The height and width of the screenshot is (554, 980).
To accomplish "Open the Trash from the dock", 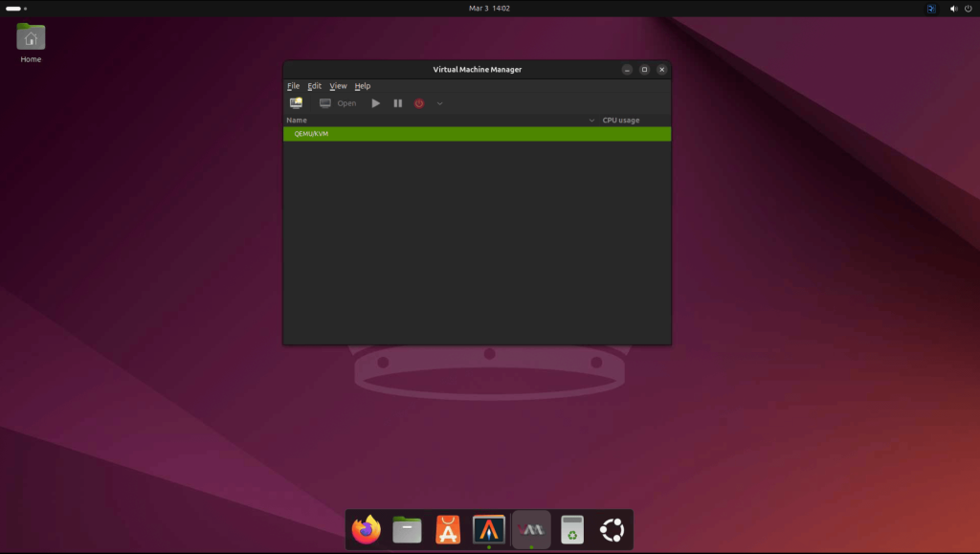I will [x=572, y=530].
